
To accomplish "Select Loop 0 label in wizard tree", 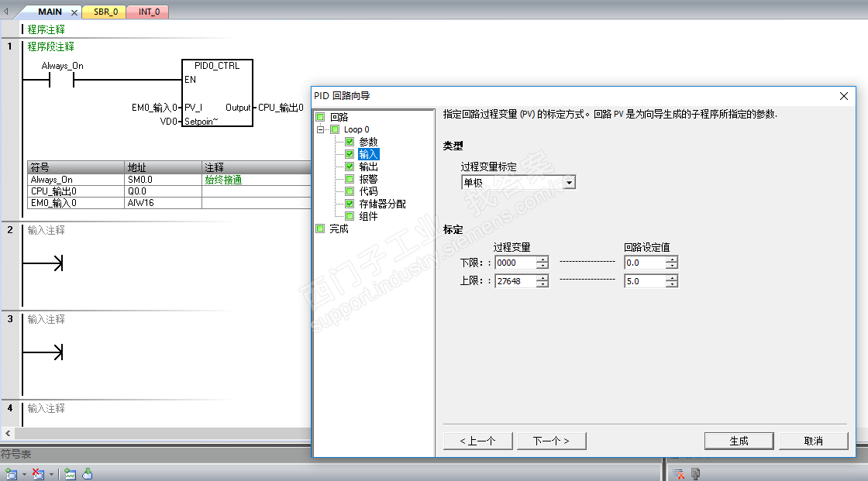I will pos(356,129).
